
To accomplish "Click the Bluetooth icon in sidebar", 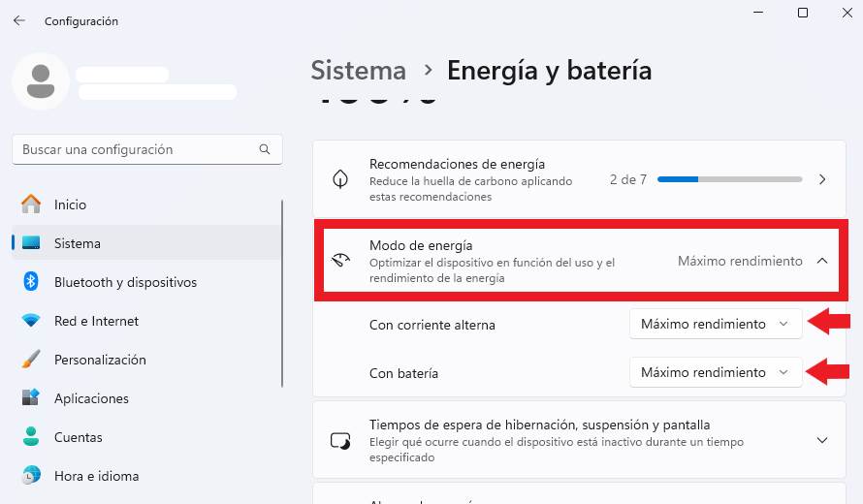I will [31, 282].
